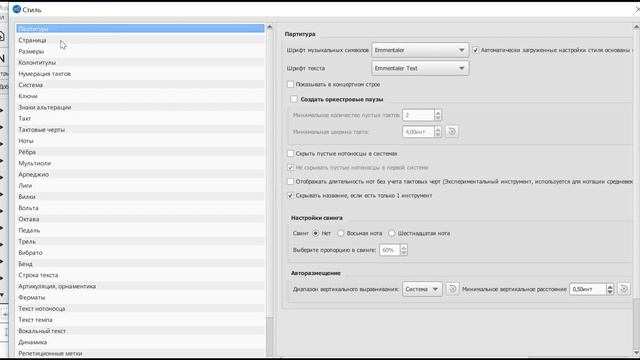Click minimum empty measures input field
The width and height of the screenshot is (640, 360).
pos(418,115)
